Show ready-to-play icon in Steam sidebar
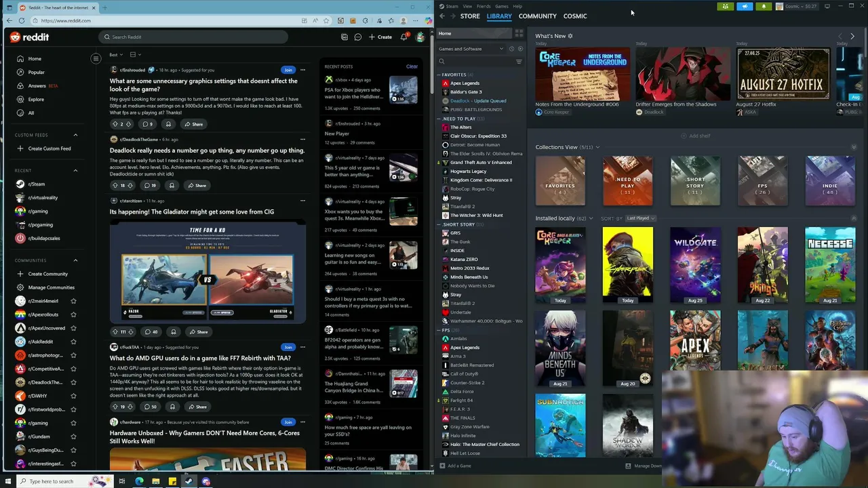 [x=520, y=49]
